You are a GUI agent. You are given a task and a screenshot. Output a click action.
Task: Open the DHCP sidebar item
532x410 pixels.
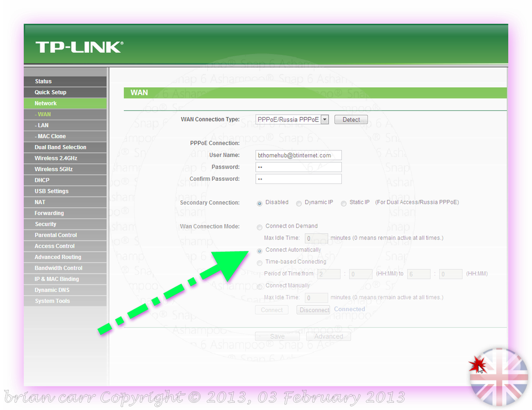[x=65, y=180]
